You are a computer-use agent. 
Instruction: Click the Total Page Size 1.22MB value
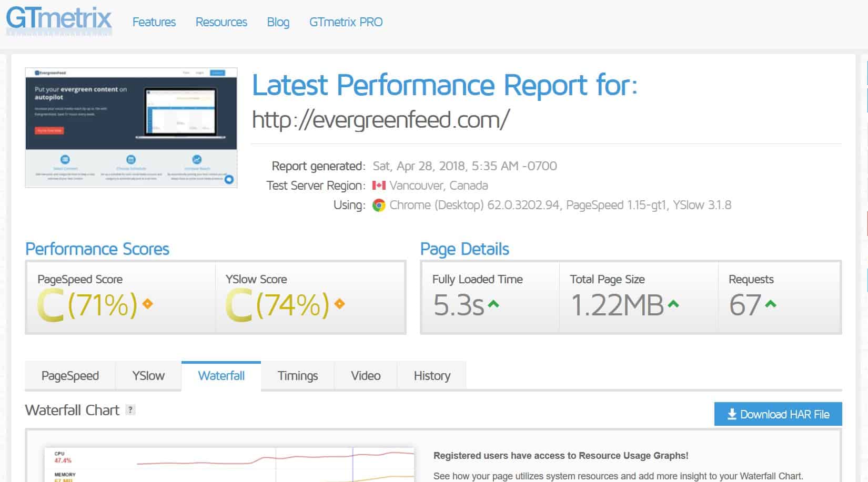click(617, 305)
